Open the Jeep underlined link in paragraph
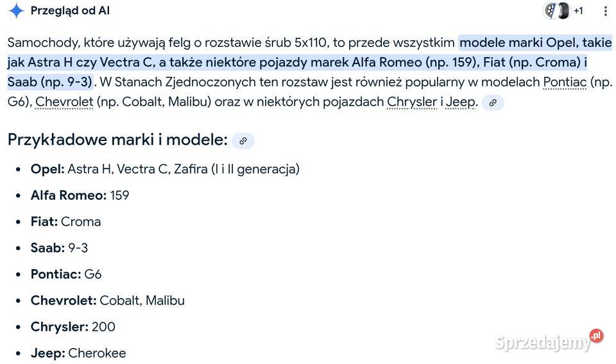The image size is (616, 364). [x=461, y=102]
